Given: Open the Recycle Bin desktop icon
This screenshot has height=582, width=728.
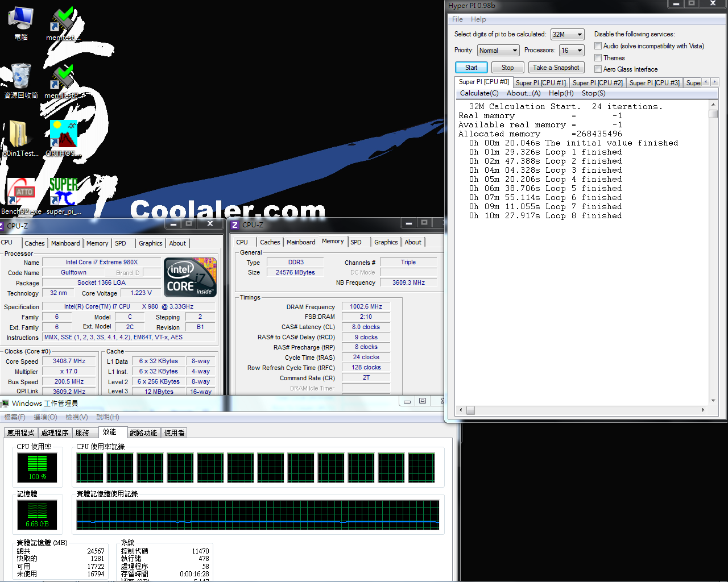Looking at the screenshot, I should point(21,81).
